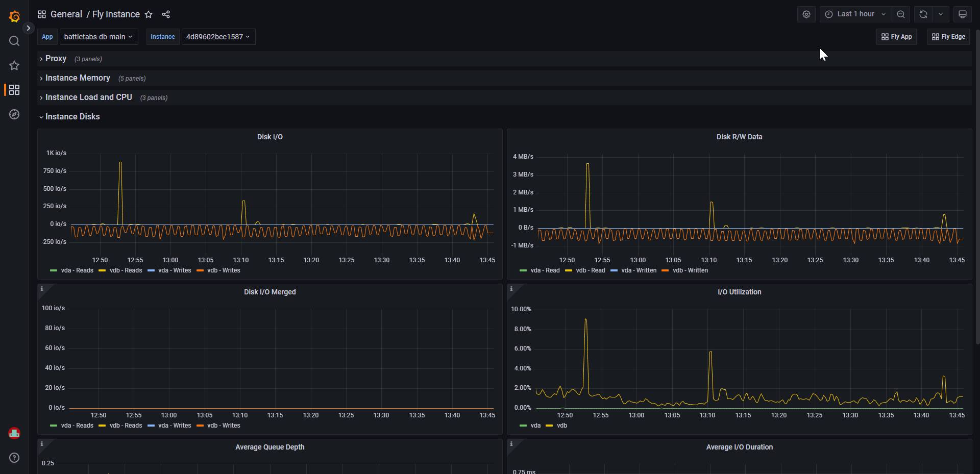This screenshot has height=474, width=980.
Task: Open the Starred dashboards sidebar icon
Action: 14,65
